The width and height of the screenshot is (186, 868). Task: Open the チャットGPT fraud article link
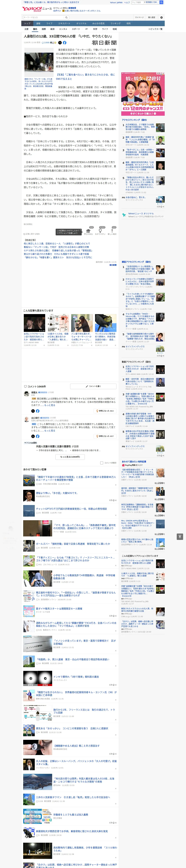click(x=71, y=509)
